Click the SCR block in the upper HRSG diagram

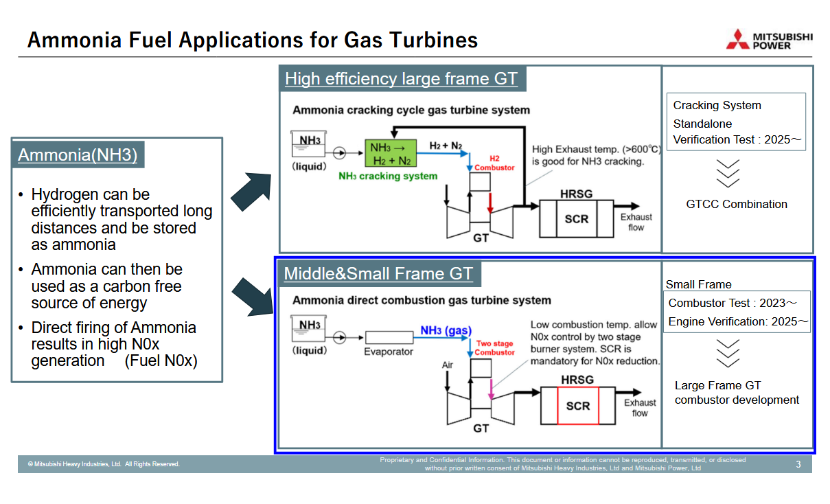coord(577,219)
